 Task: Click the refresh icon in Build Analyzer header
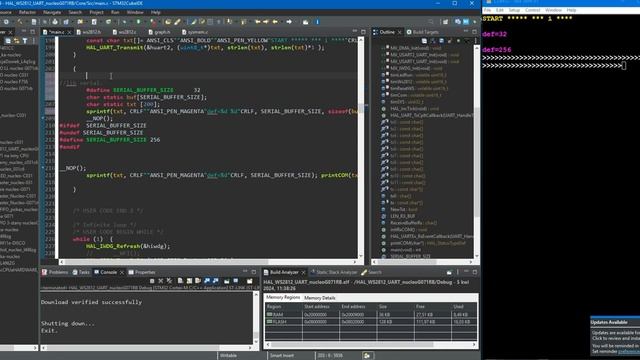pos(449,272)
